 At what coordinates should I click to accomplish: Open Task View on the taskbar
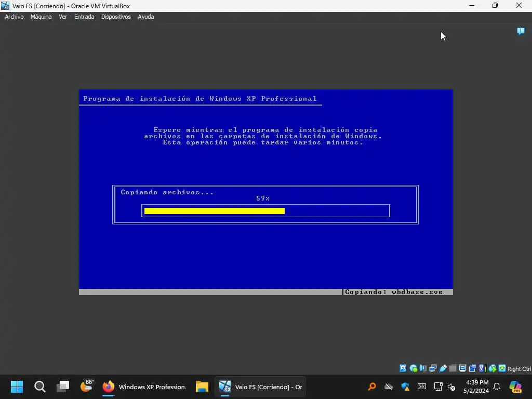(x=63, y=387)
